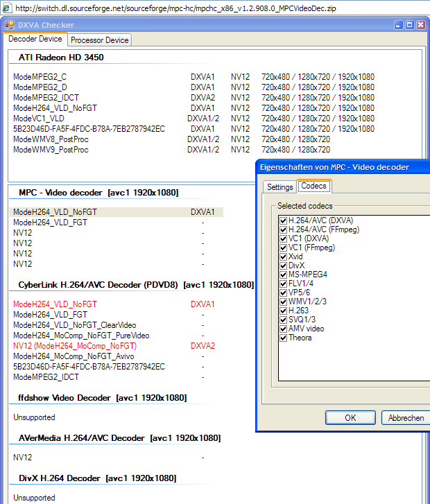Viewport: 430px width, 504px height.
Task: Disable the VP5/6 codec
Action: pyautogui.click(x=283, y=293)
